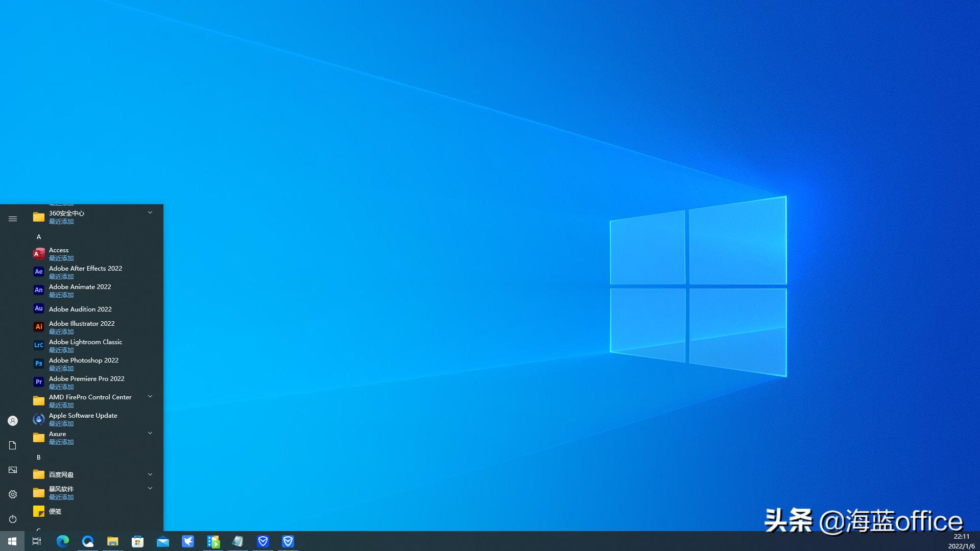Open Adobe Premiere Pro 2022

[x=86, y=382]
